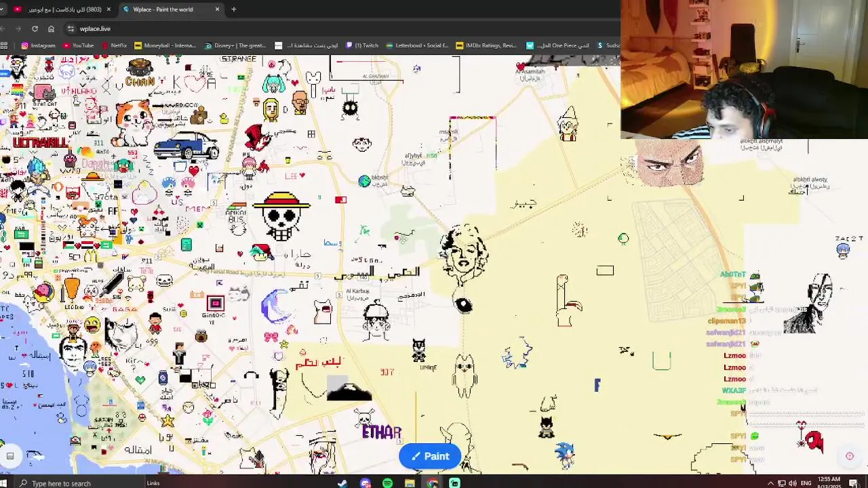868x488 pixels.
Task: Click the purple ETHAR pixel text
Action: pos(382,432)
